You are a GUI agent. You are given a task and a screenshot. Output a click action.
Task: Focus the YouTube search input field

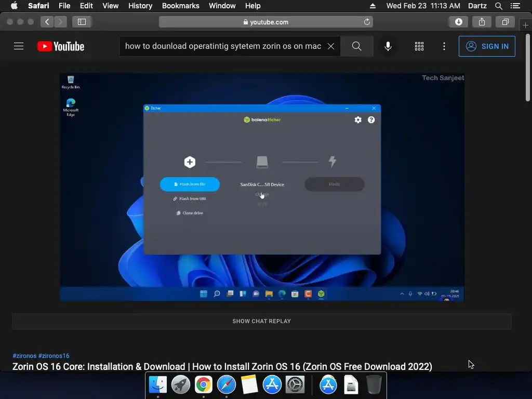(223, 46)
